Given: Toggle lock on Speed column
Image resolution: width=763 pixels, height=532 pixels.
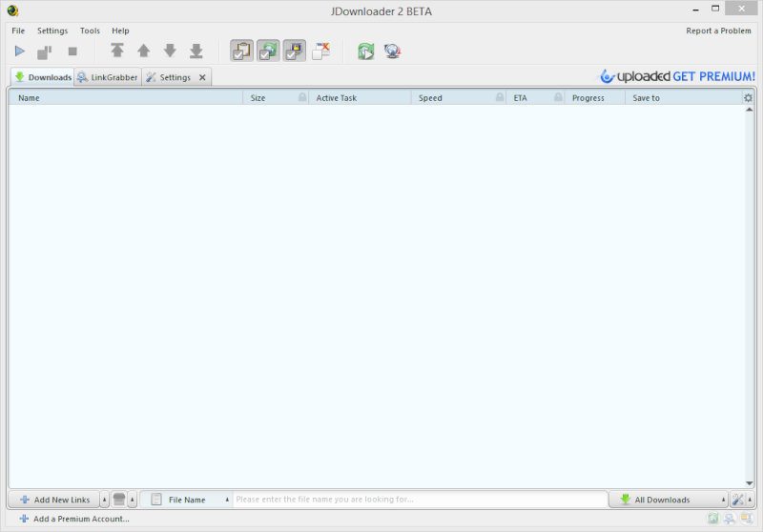Looking at the screenshot, I should [500, 97].
